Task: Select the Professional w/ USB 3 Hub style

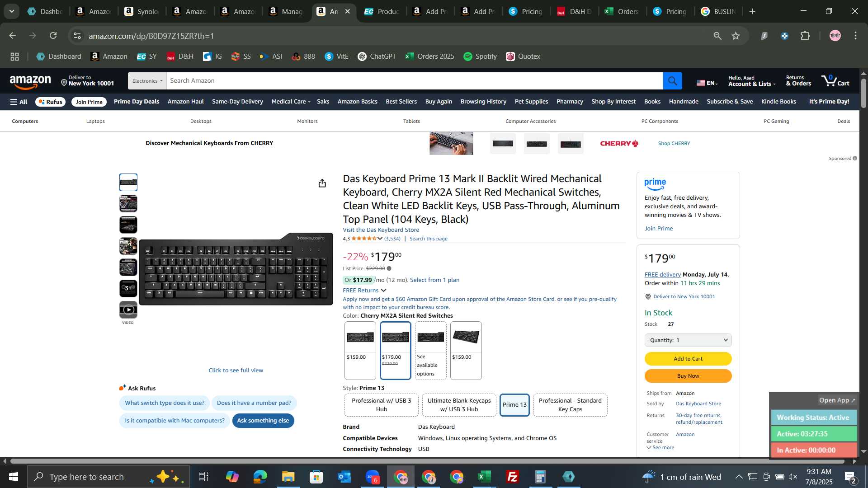Action: pyautogui.click(x=381, y=405)
